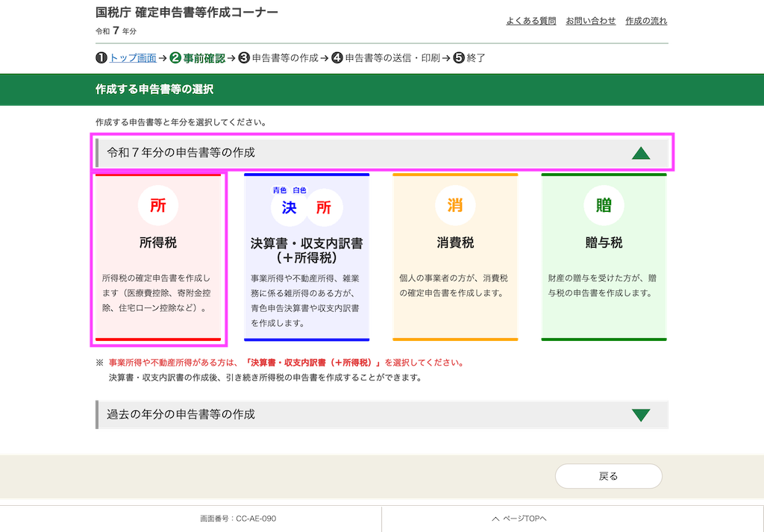Click the red 所 icon on the 所得税 card

tap(158, 206)
